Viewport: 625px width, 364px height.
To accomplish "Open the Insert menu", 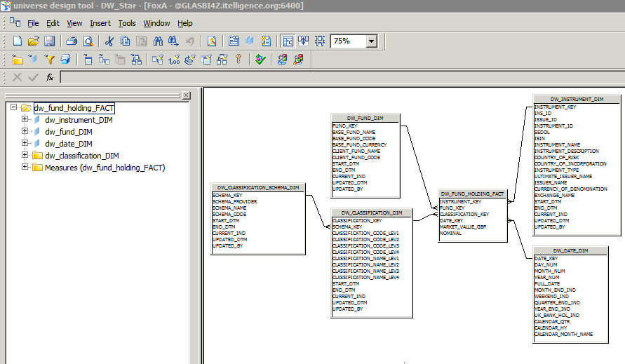I will [100, 23].
